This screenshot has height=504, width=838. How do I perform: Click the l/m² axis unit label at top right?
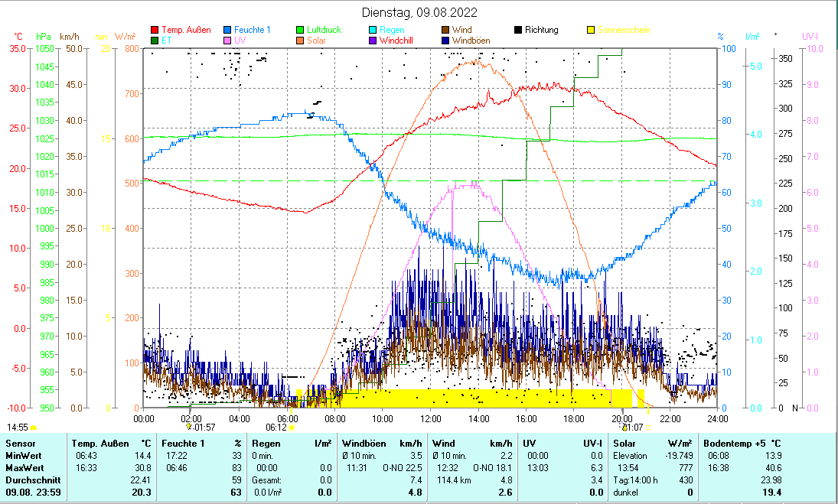click(x=752, y=37)
